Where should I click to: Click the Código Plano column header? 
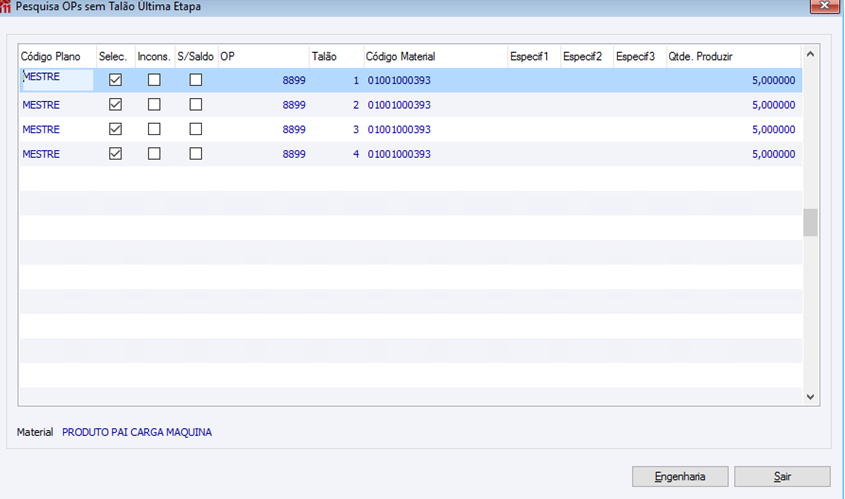[58, 57]
